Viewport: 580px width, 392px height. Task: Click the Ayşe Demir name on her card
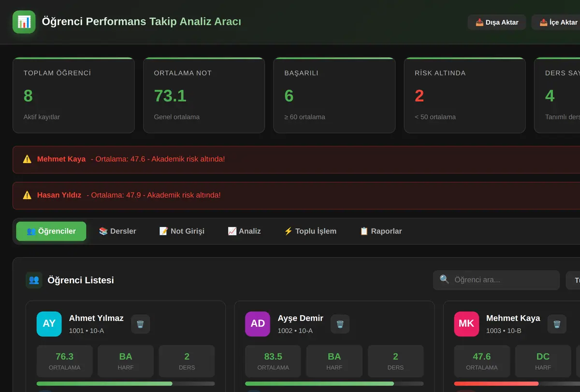click(x=301, y=318)
